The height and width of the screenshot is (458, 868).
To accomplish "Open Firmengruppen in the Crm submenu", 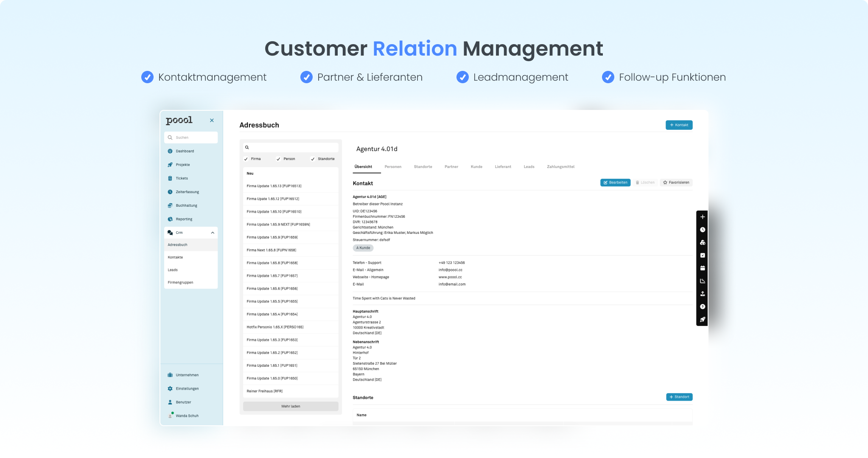I will point(191,282).
